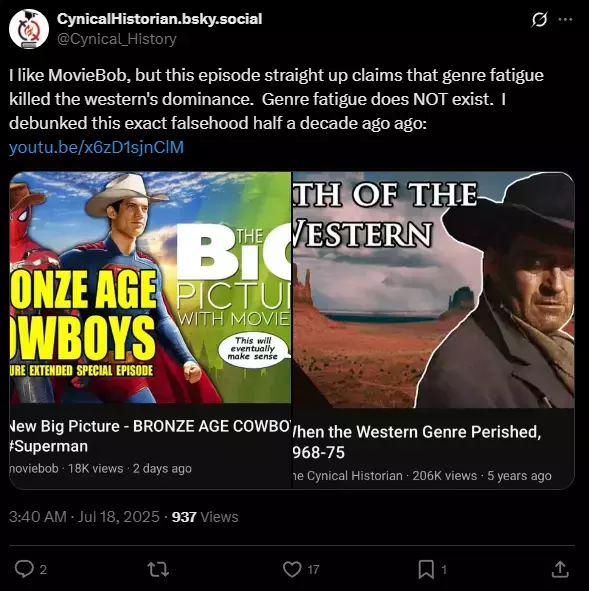The width and height of the screenshot is (589, 591).
Task: Click CynicalHistorian.bsky.social display name
Action: click(x=159, y=19)
